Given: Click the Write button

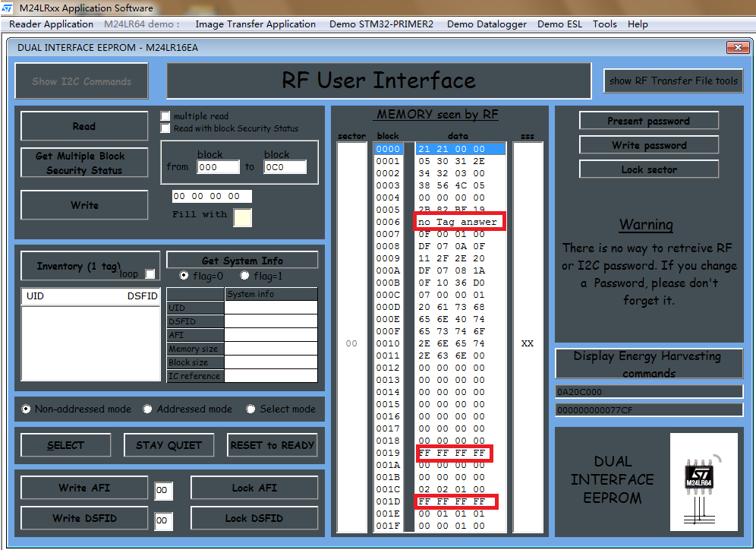Looking at the screenshot, I should [84, 205].
